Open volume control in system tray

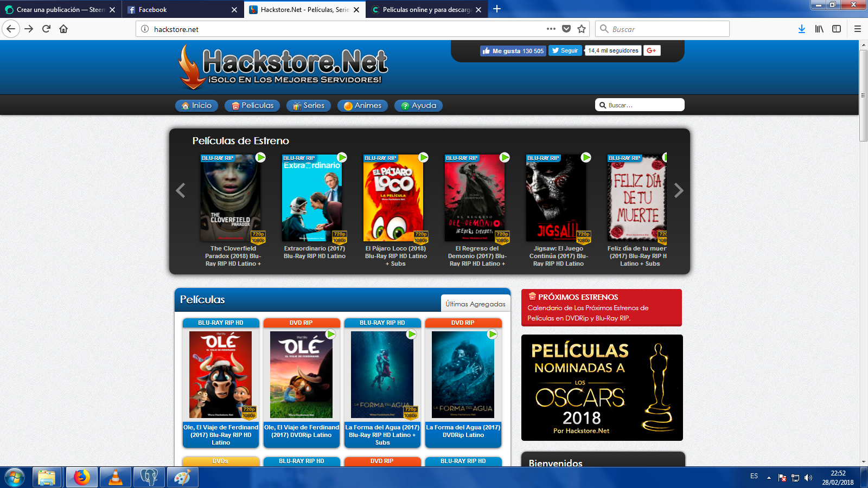pyautogui.click(x=808, y=478)
